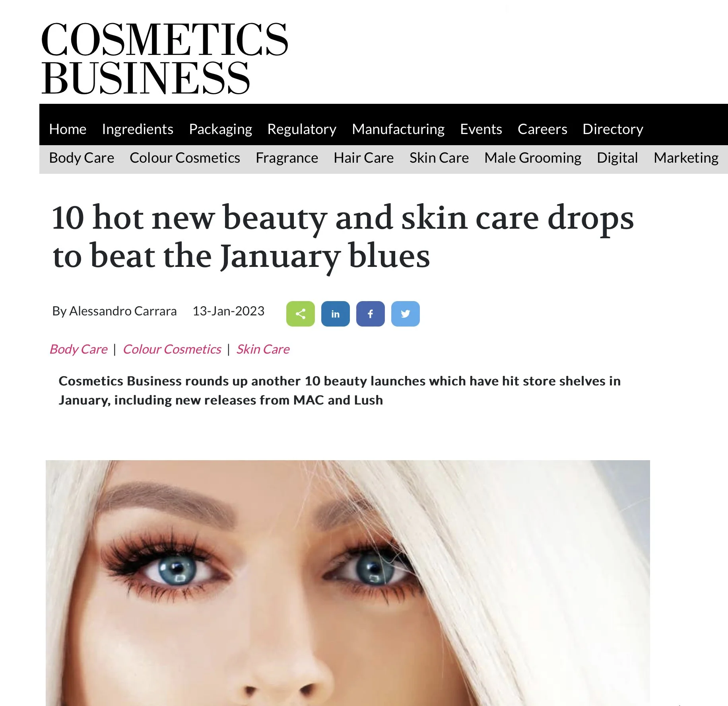Open the pink Skin Care tag link
This screenshot has height=706, width=728.
(x=263, y=349)
